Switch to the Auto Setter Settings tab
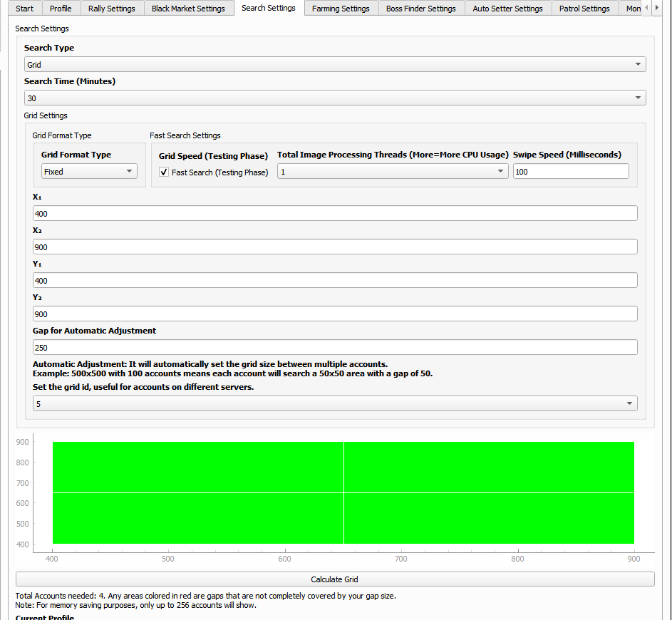This screenshot has width=672, height=620. coord(507,9)
